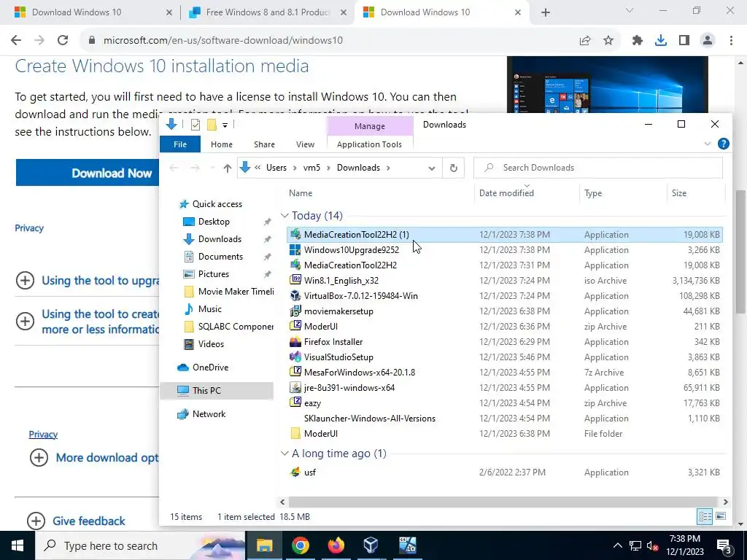747x560 pixels.
Task: Switch to large icons view layout icon
Action: click(721, 516)
